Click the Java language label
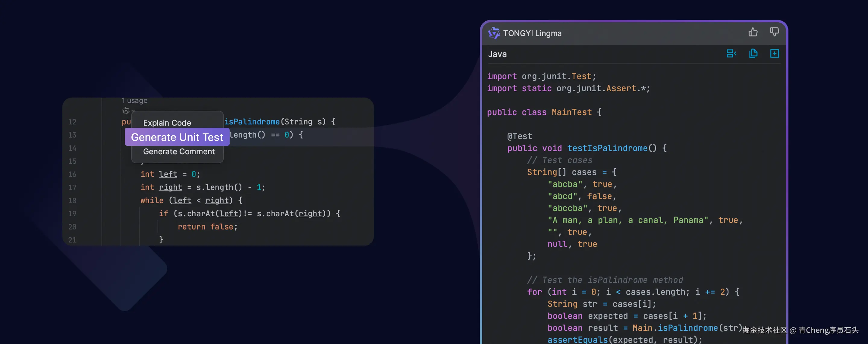868x344 pixels. coord(497,54)
